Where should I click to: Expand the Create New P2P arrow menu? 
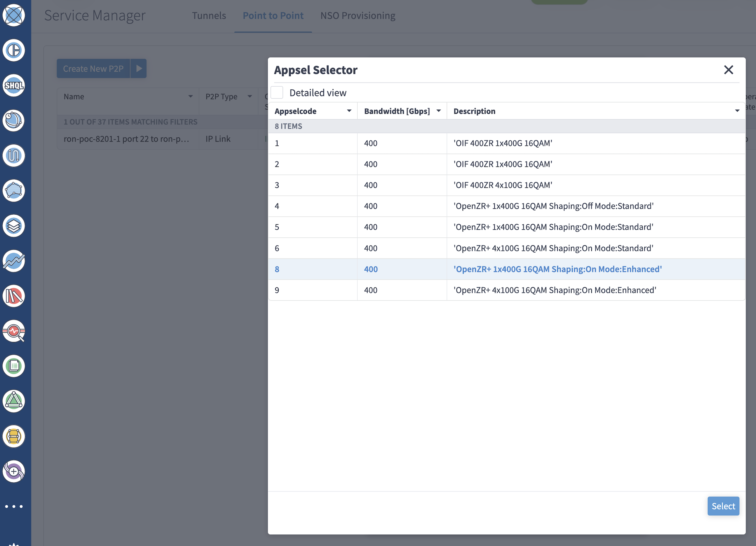click(x=139, y=68)
